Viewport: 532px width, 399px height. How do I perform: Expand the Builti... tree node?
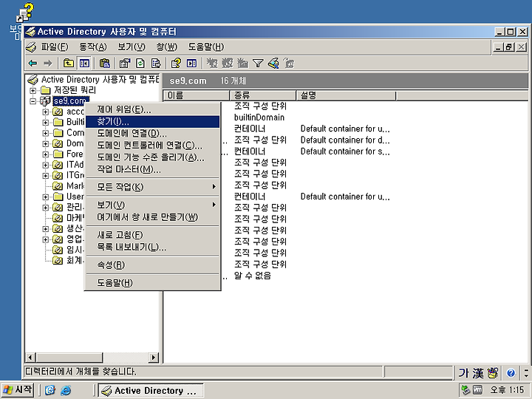click(x=45, y=123)
